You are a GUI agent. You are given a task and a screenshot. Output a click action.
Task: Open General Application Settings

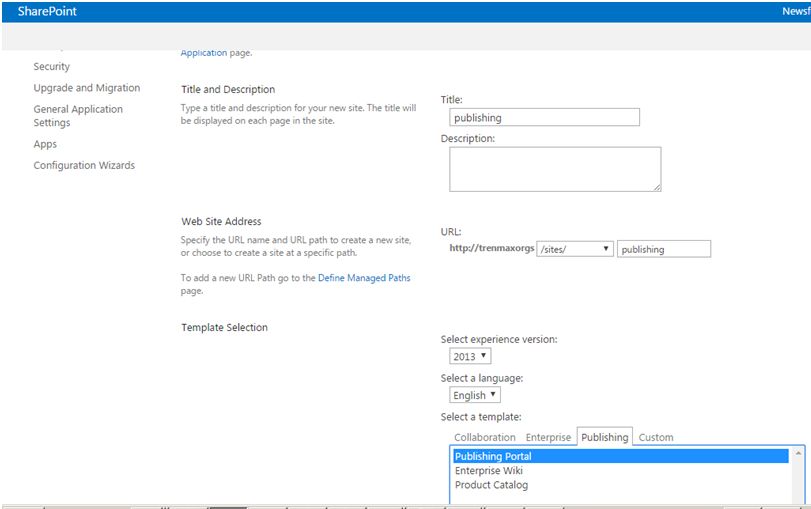point(78,116)
